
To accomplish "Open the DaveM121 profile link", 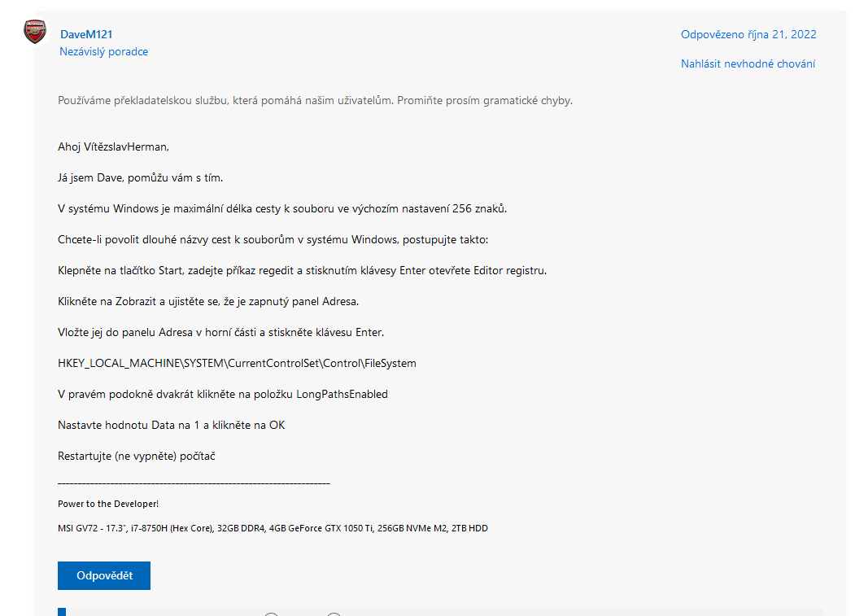I will coord(86,34).
